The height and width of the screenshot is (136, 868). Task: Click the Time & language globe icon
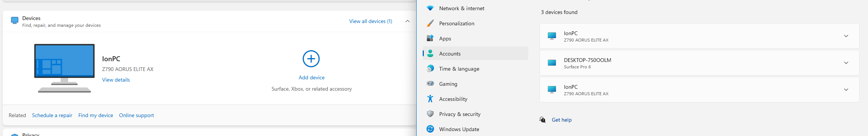click(x=430, y=68)
